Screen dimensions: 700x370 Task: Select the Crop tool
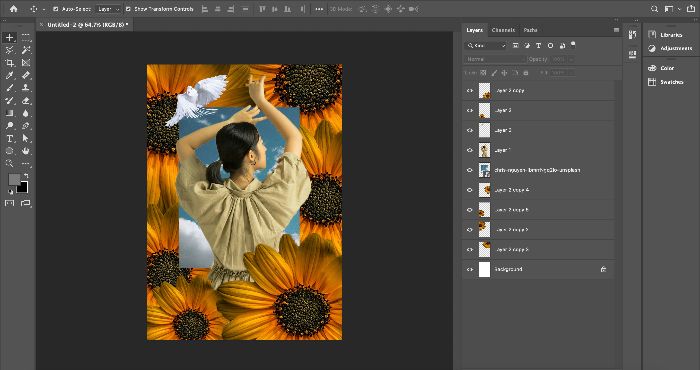9,63
